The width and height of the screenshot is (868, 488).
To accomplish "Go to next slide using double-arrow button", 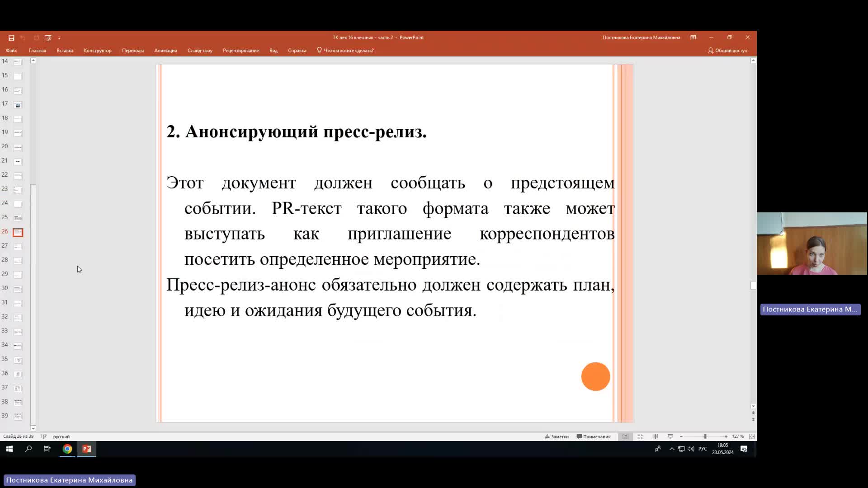I will click(x=753, y=420).
